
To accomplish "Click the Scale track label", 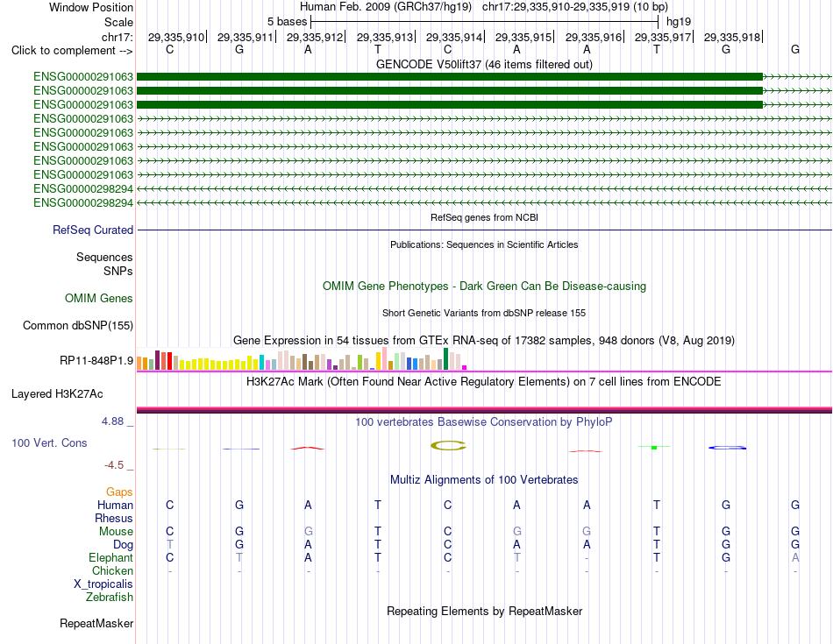I will 118,22.
